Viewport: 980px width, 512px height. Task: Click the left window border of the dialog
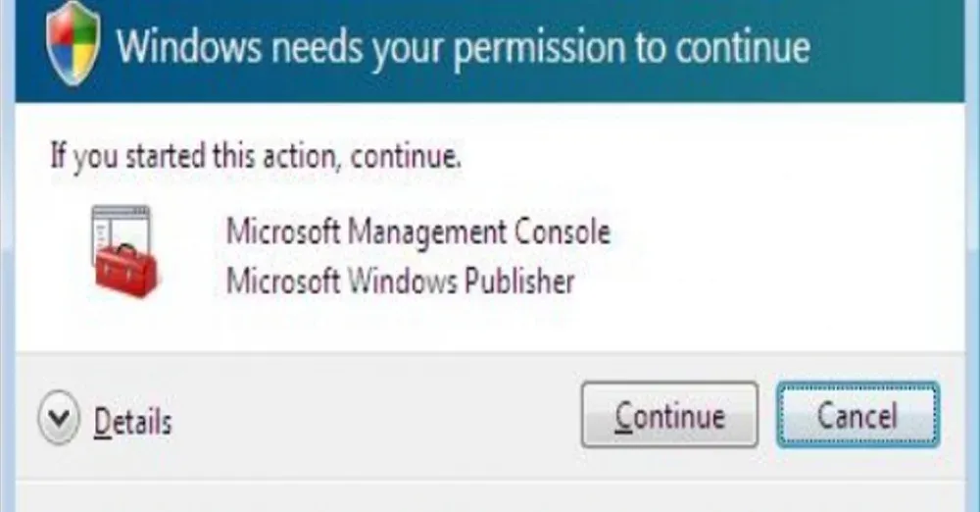coord(7,256)
